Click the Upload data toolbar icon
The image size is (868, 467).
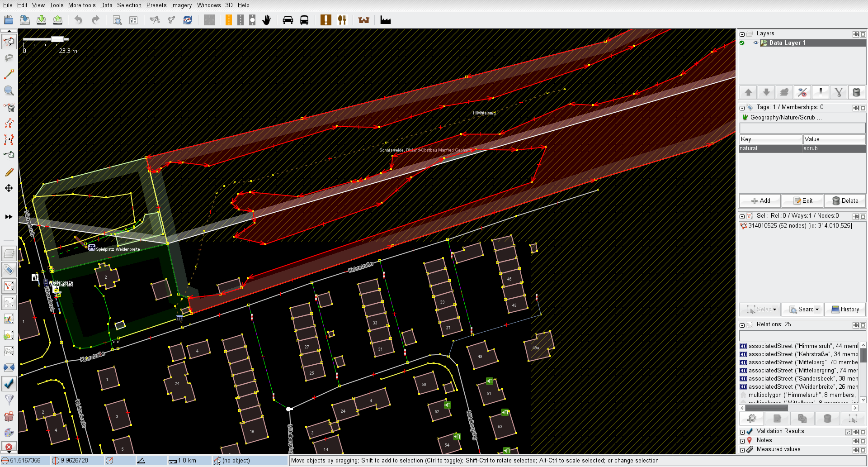tap(57, 20)
